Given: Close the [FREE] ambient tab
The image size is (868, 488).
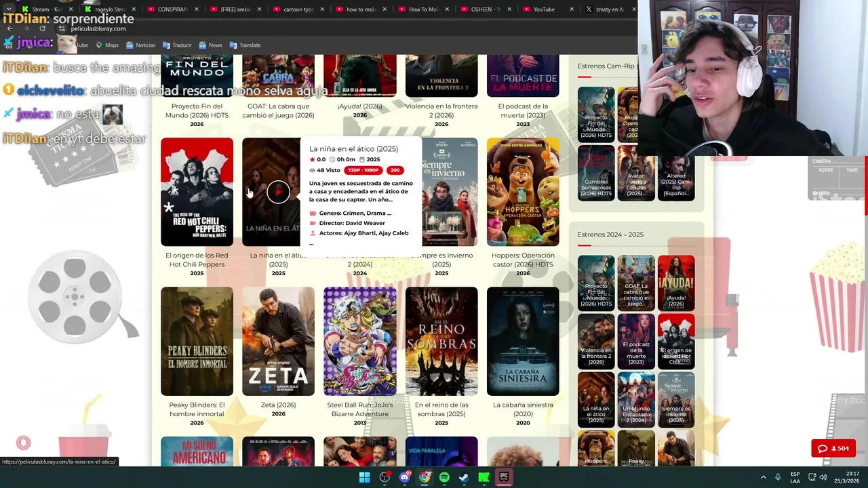Looking at the screenshot, I should point(260,9).
